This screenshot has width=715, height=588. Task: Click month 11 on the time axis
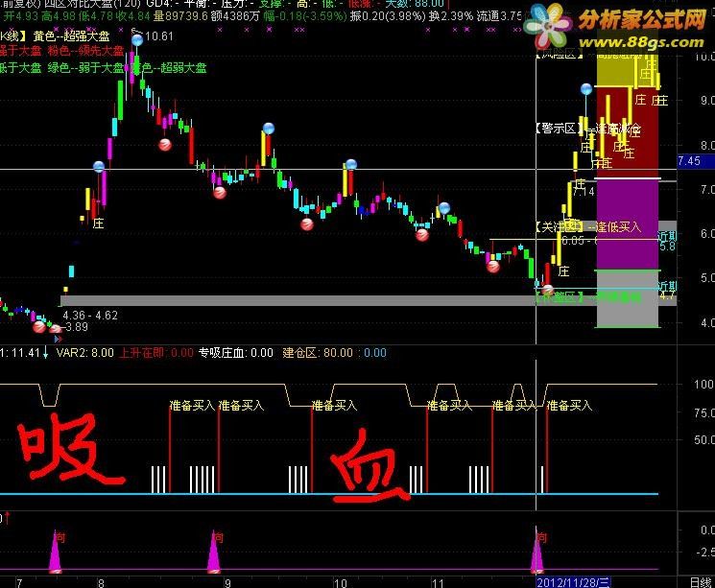438,582
